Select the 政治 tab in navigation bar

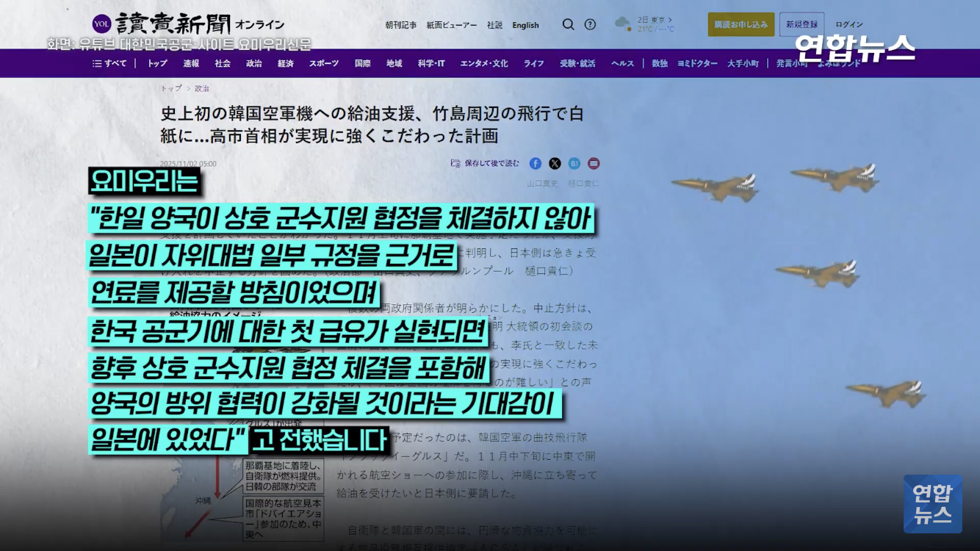pyautogui.click(x=253, y=63)
